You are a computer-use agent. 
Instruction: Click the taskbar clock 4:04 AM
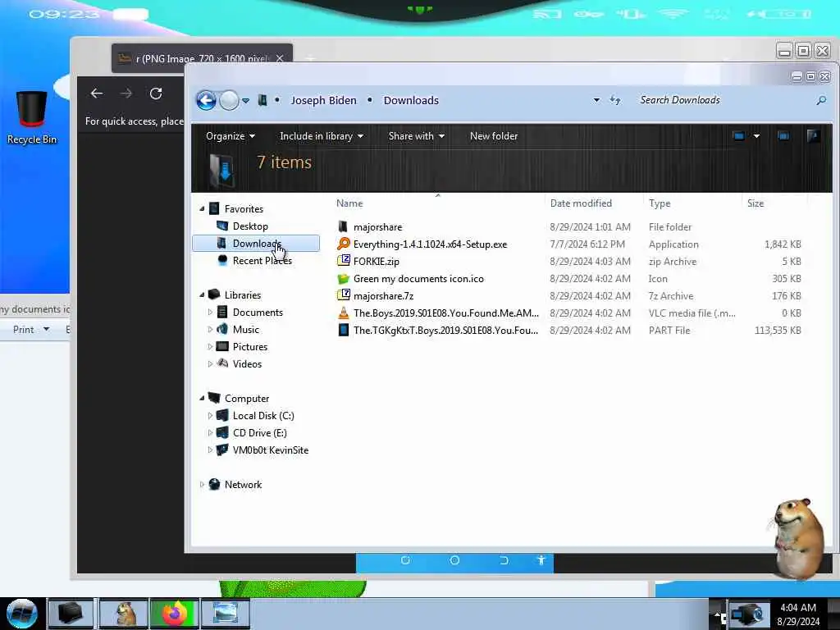coord(797,608)
